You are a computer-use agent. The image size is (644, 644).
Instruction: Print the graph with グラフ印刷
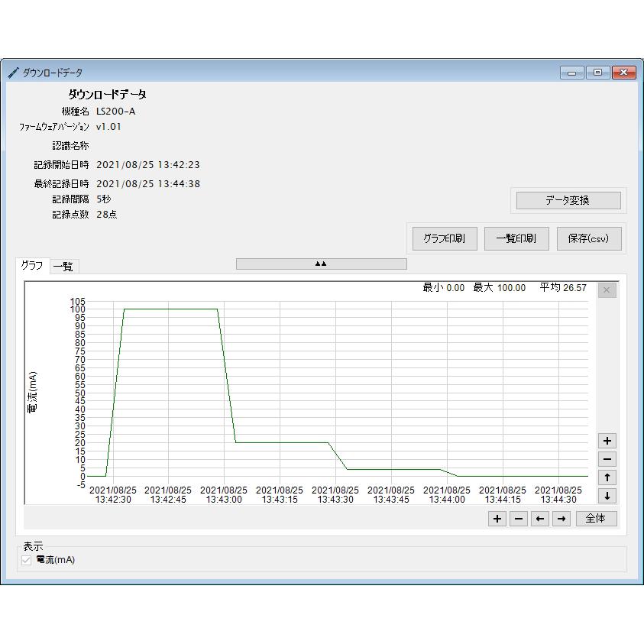pyautogui.click(x=445, y=238)
